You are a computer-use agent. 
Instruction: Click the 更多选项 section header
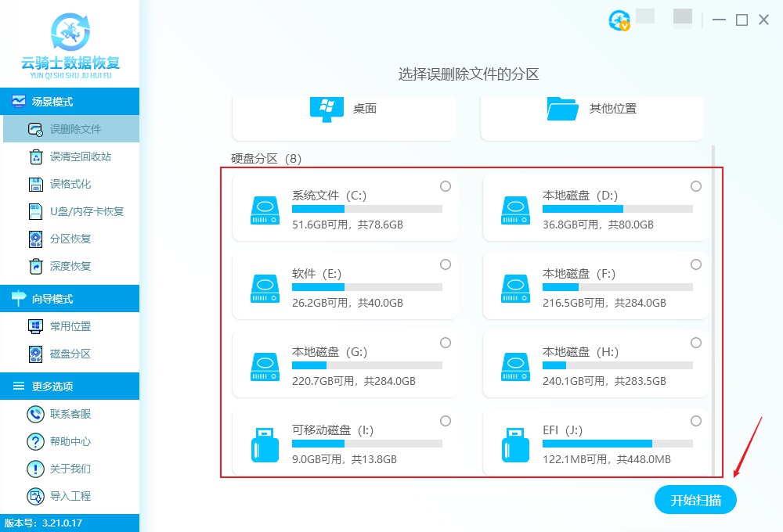pos(70,386)
